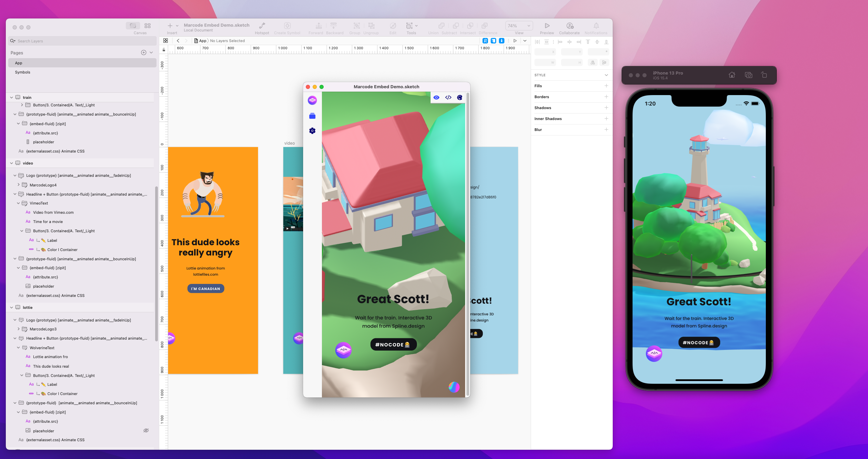
Task: Click the Create Symbol toolbar icon
Action: point(287,27)
